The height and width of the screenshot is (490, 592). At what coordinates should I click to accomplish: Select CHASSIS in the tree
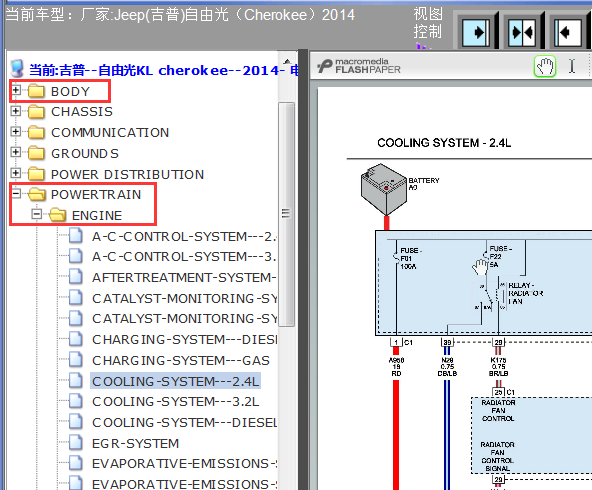tap(82, 112)
